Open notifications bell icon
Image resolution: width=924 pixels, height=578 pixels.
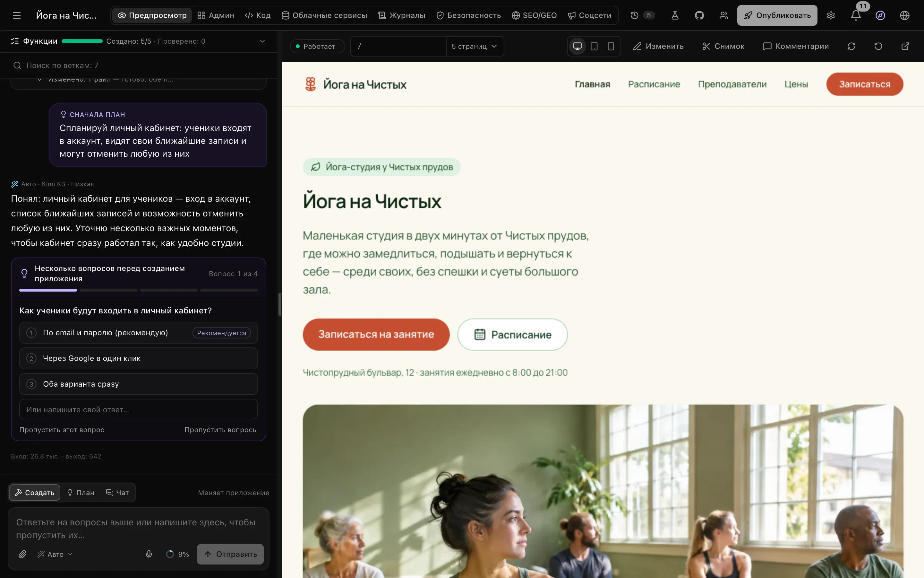pyautogui.click(x=856, y=15)
